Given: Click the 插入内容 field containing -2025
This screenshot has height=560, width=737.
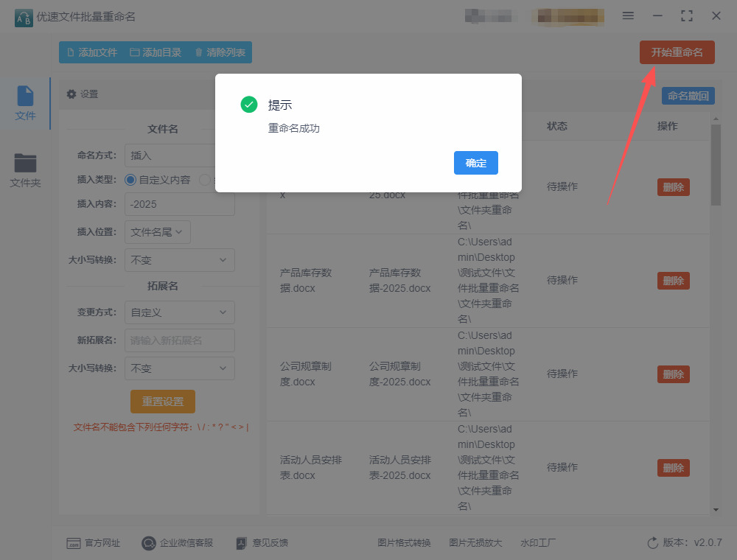Looking at the screenshot, I should pos(180,204).
